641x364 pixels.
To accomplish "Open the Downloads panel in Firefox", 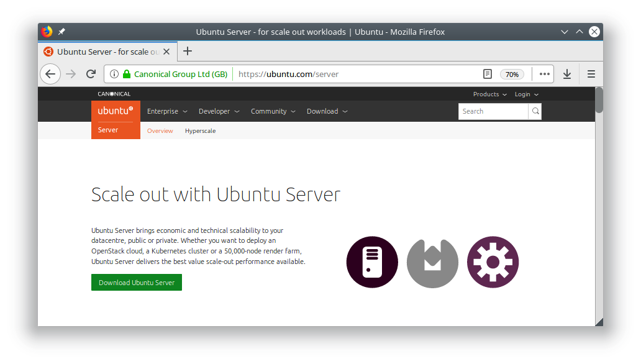I will [566, 73].
